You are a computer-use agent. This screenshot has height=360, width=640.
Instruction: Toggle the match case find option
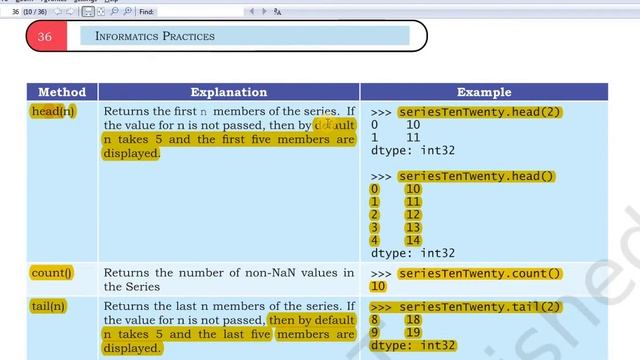click(278, 11)
